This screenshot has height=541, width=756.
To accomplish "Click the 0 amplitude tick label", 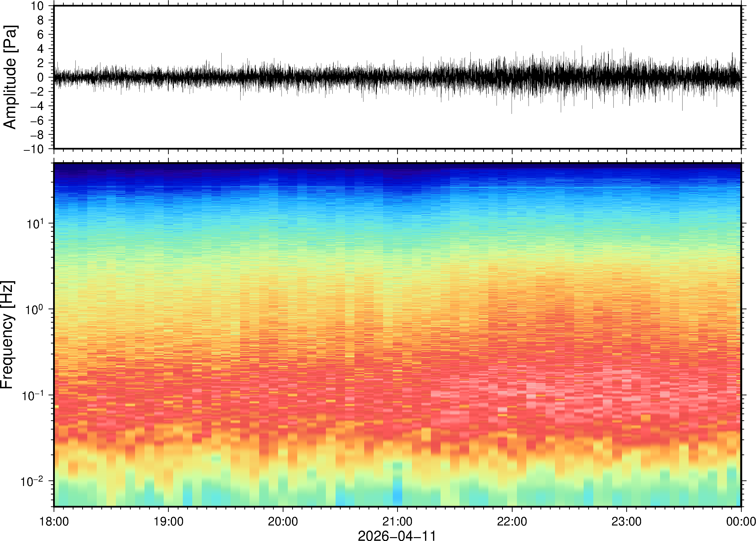I will click(x=41, y=78).
